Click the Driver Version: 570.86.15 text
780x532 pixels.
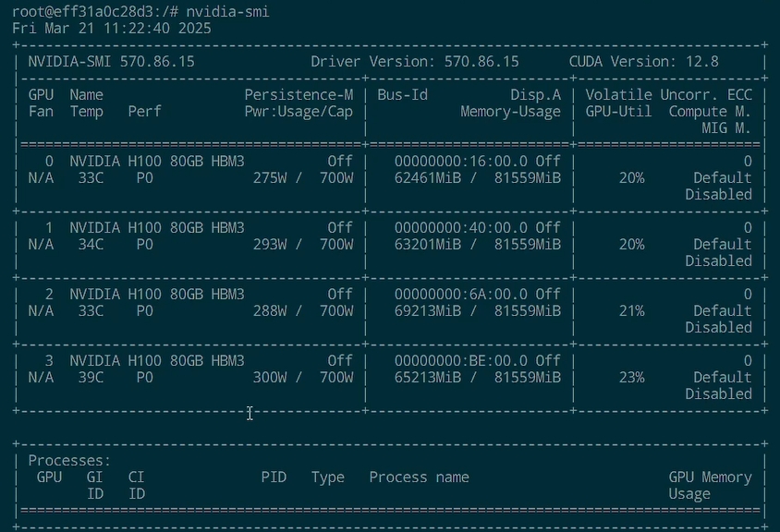pyautogui.click(x=415, y=62)
